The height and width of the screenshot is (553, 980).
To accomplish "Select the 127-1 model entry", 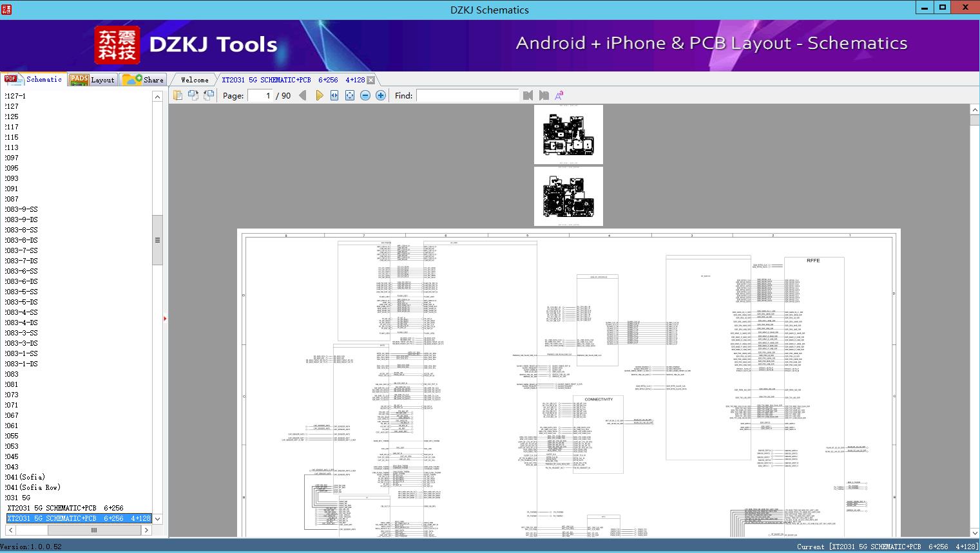I will (x=15, y=96).
